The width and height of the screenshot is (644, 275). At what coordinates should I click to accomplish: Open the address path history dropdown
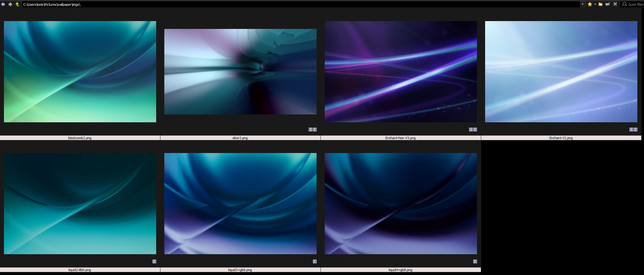[582, 4]
